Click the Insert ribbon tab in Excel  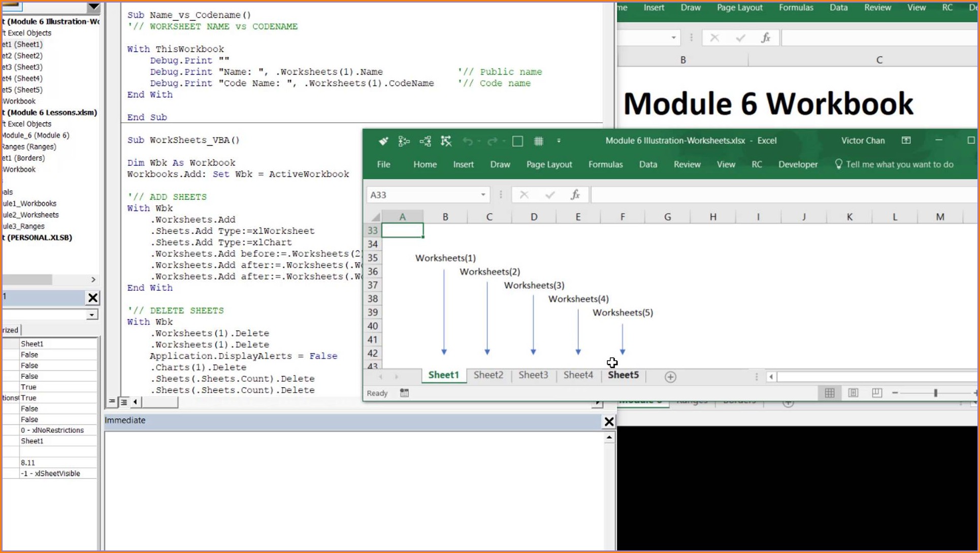pos(463,164)
